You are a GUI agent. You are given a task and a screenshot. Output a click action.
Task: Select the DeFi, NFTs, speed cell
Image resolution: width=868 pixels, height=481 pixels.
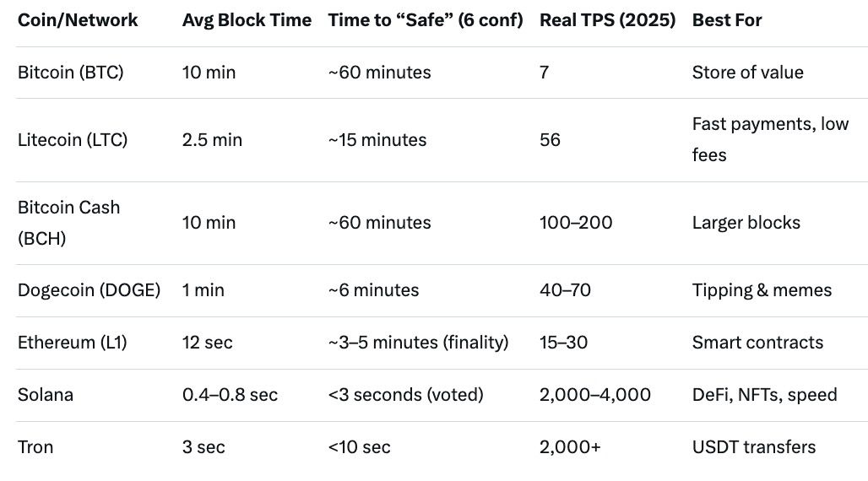pyautogui.click(x=764, y=395)
